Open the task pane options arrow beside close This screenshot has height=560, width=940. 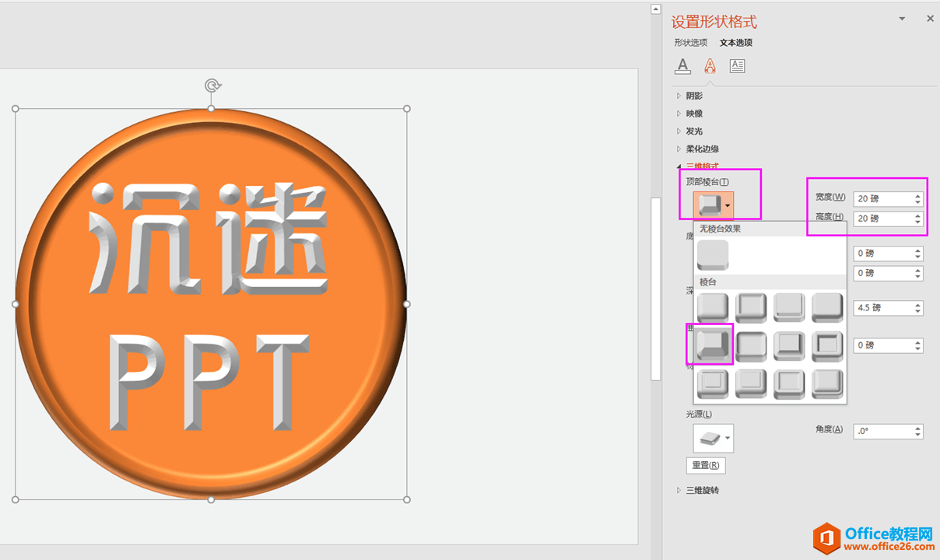(x=902, y=19)
